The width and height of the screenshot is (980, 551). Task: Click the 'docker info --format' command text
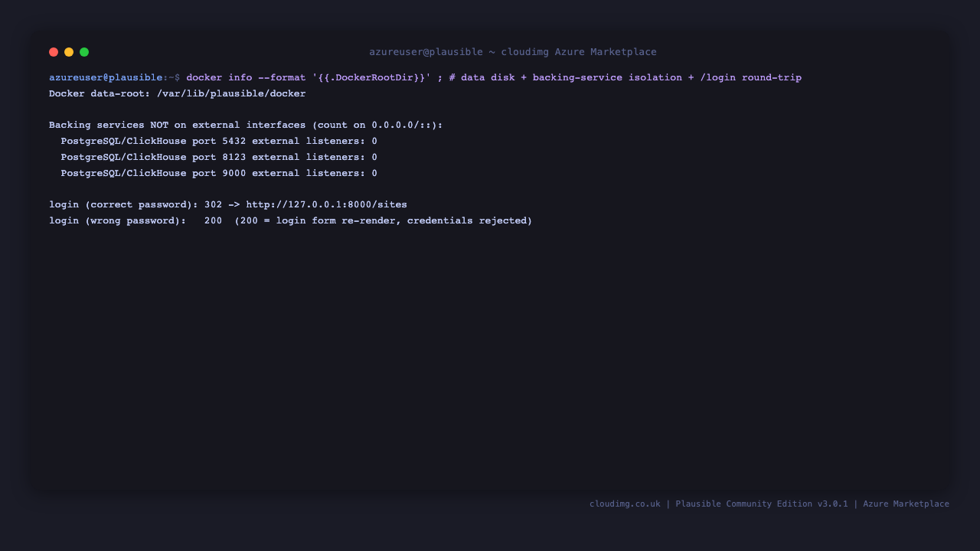(x=246, y=77)
